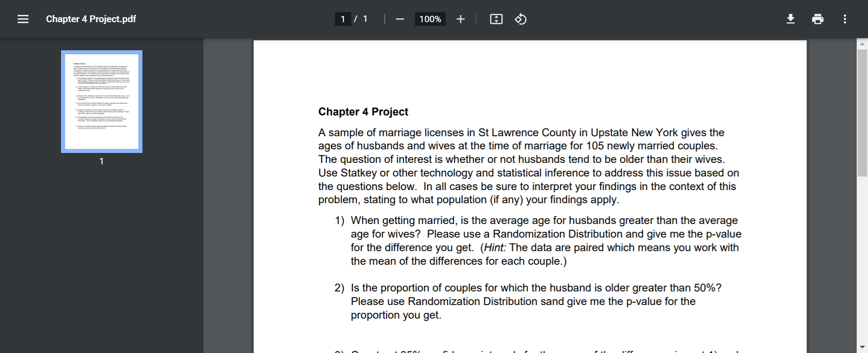Image resolution: width=868 pixels, height=353 pixels.
Task: Select the page 1 thumbnail
Action: 102,101
